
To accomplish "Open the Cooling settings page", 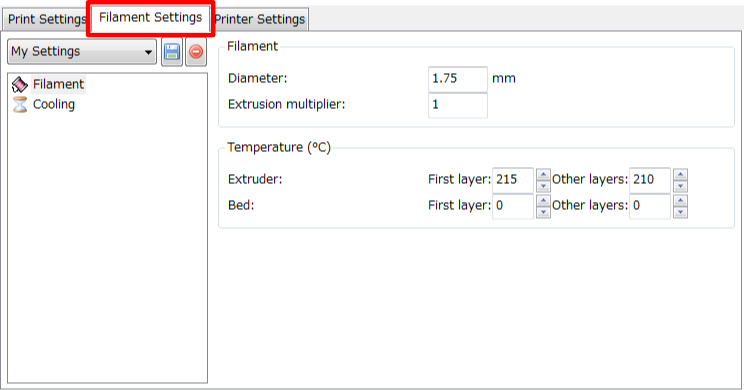I will pos(54,104).
